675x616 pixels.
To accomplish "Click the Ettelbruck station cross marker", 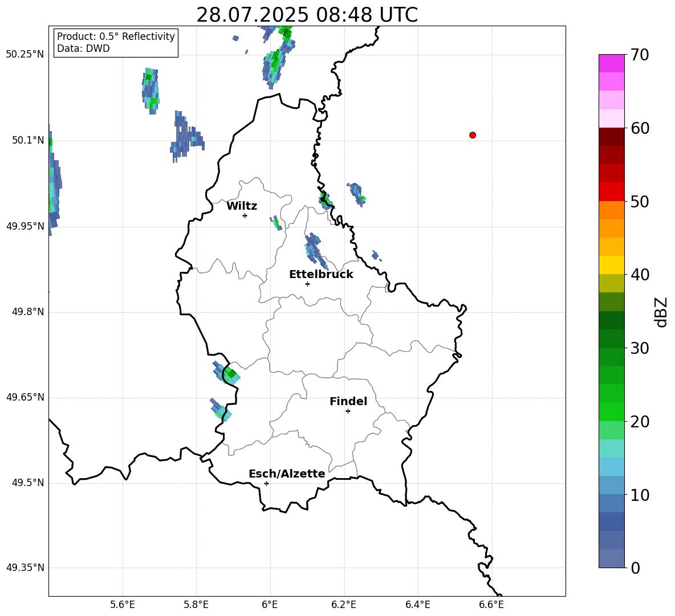I will (307, 284).
